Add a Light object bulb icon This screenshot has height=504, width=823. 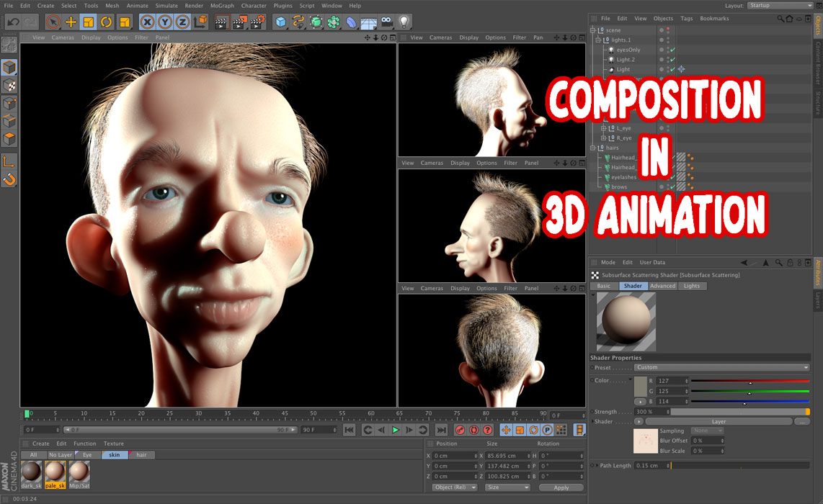(404, 22)
